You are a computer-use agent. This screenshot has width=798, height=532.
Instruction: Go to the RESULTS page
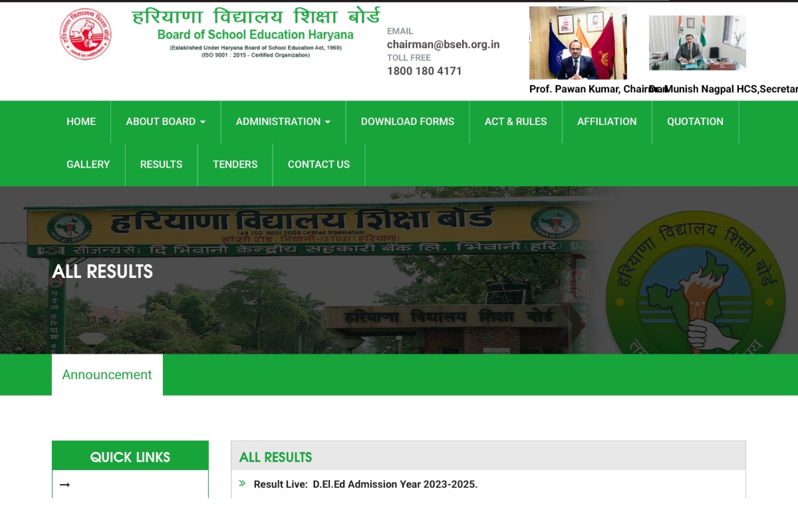coord(162,164)
